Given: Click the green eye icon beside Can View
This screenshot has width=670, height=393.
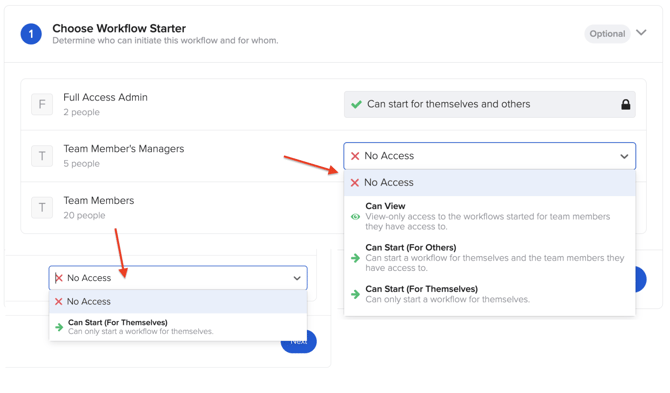Looking at the screenshot, I should pos(355,217).
